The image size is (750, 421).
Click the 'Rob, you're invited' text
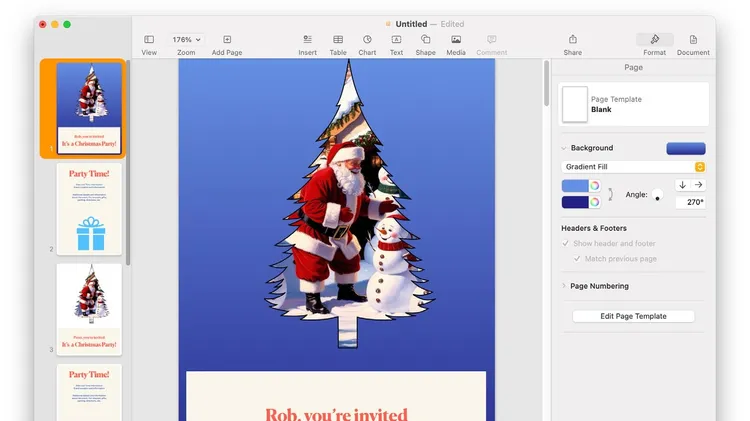(x=336, y=413)
